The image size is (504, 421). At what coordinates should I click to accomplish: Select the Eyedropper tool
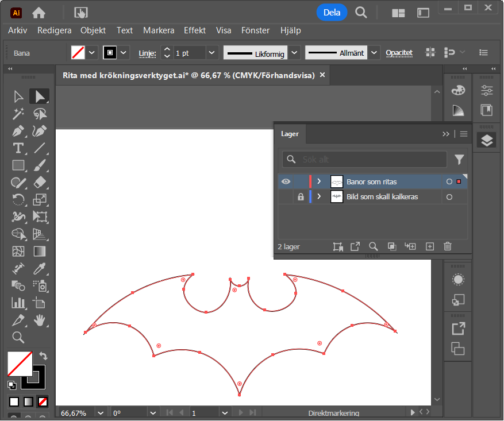[x=40, y=268]
